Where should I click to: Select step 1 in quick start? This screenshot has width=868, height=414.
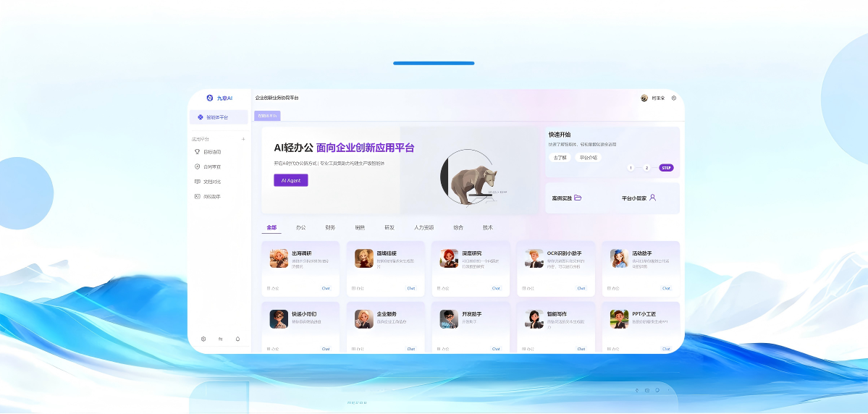tap(631, 168)
